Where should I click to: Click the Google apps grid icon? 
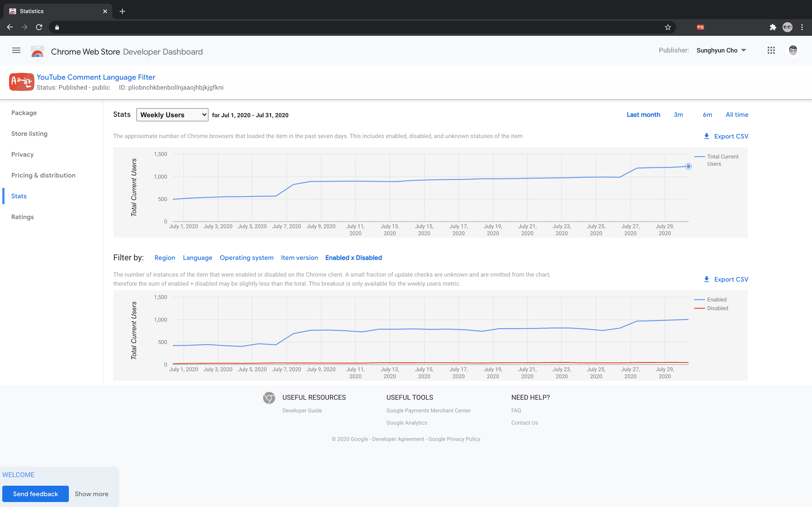[771, 50]
